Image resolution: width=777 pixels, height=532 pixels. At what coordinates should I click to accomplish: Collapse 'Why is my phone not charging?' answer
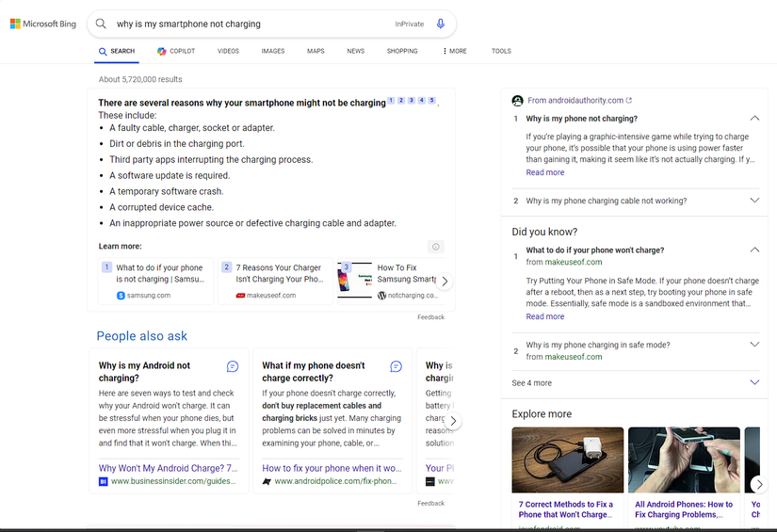(754, 119)
